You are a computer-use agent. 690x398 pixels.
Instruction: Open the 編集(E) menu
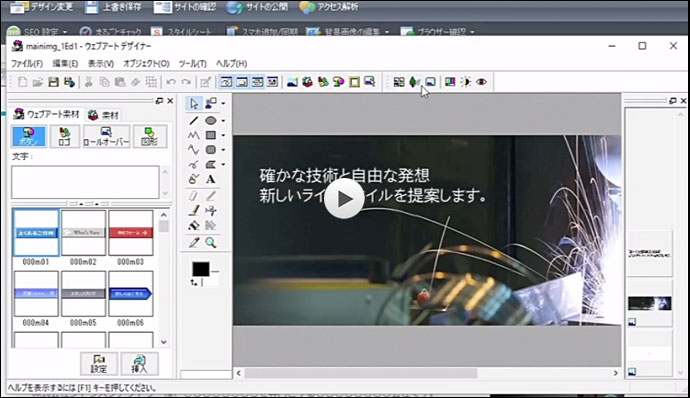click(x=65, y=63)
